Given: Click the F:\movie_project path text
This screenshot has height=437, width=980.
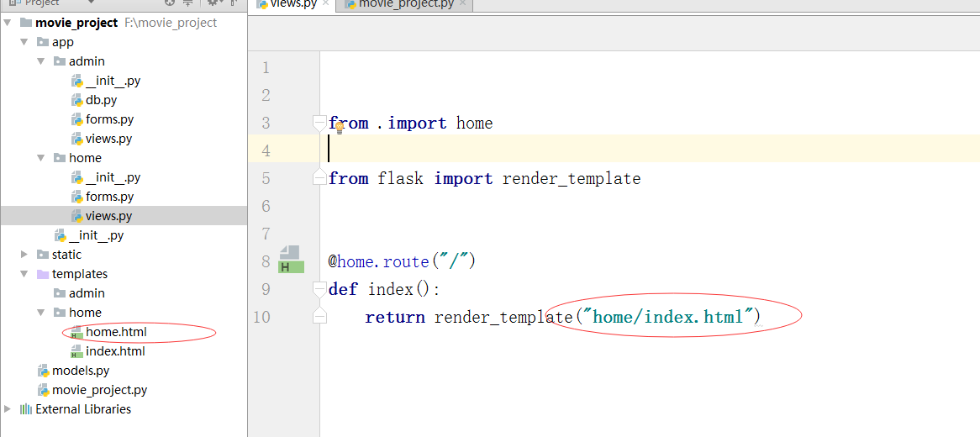Looking at the screenshot, I should pos(171,23).
